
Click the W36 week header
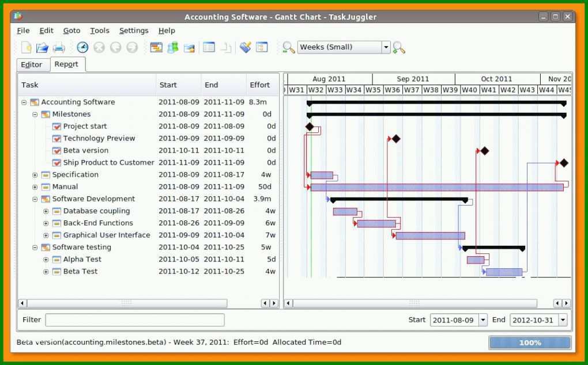point(392,90)
